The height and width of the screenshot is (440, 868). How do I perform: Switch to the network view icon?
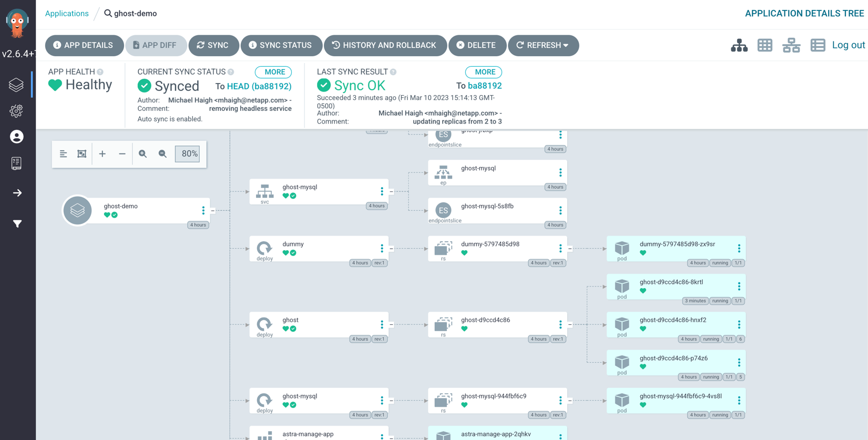point(791,46)
